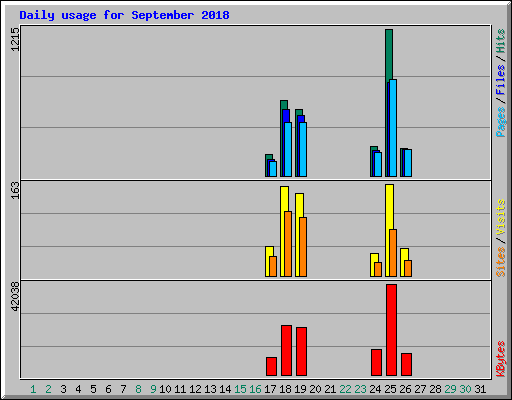The image size is (512, 400).
Task: Click day number 27 on the x-axis
Action: coord(420,389)
